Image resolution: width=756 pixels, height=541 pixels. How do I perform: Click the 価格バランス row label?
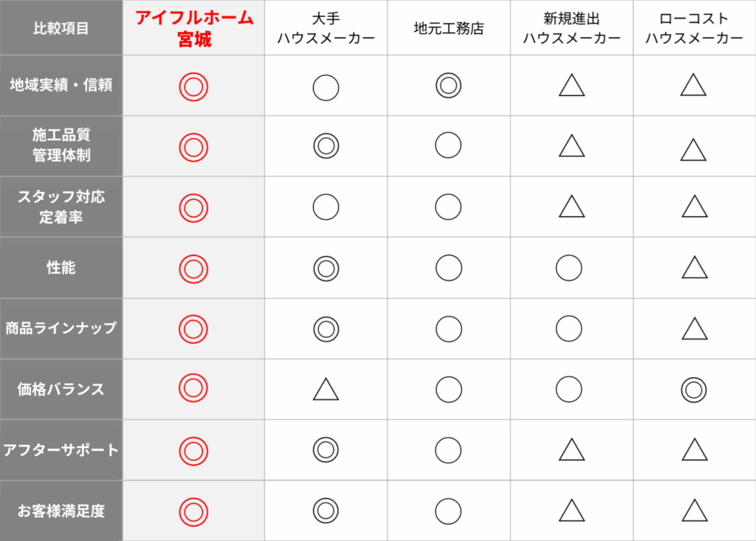coord(61,389)
